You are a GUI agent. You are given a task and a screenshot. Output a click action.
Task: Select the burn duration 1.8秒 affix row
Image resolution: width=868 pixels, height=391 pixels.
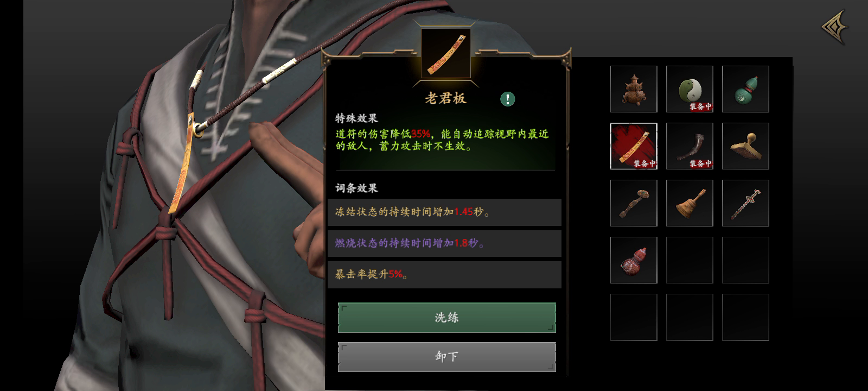click(x=444, y=243)
